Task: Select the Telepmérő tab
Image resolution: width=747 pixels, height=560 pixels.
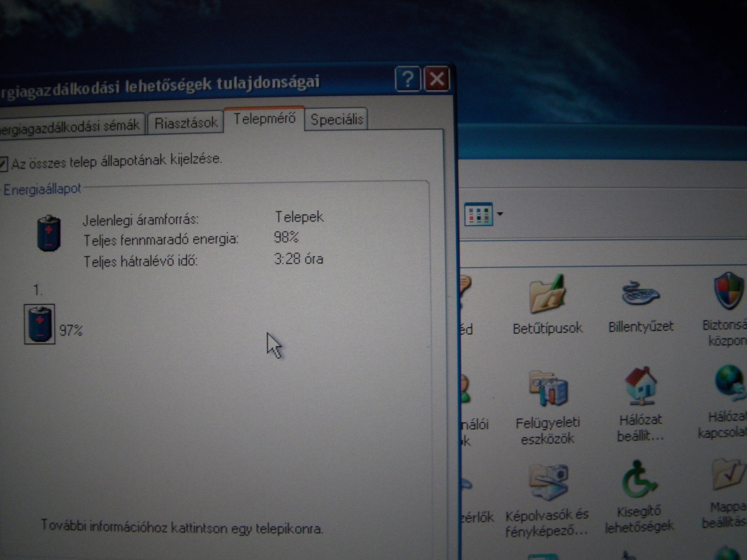Action: click(264, 119)
